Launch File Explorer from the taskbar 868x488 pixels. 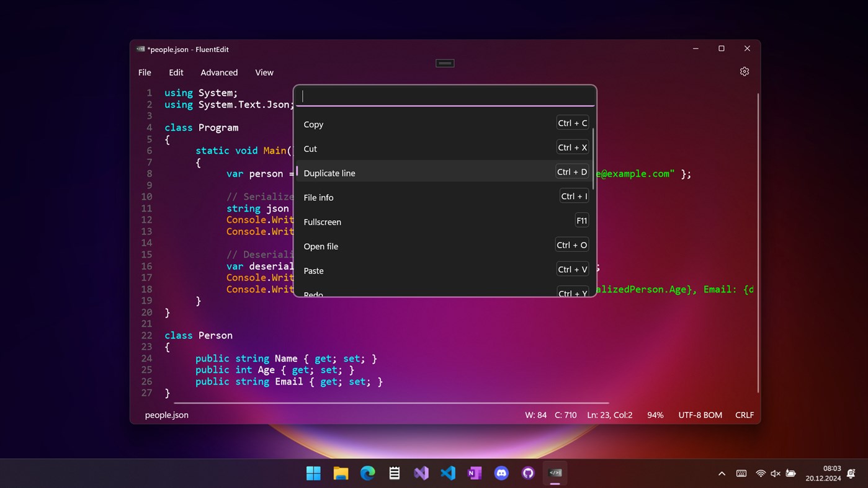[341, 473]
